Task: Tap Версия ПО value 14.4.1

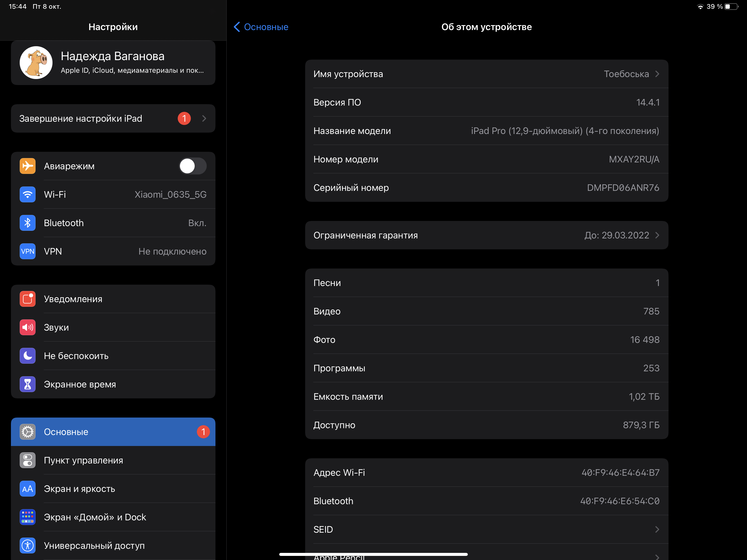Action: tap(648, 102)
